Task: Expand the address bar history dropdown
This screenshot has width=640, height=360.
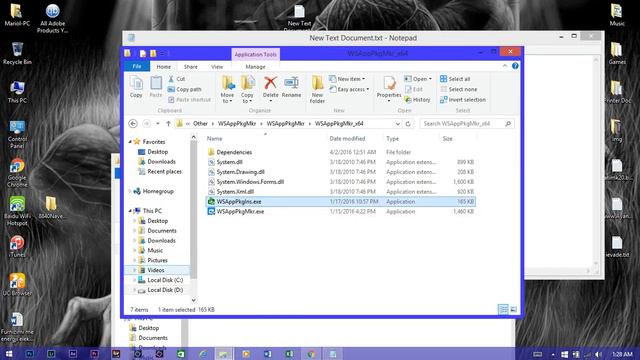Action: tap(398, 124)
